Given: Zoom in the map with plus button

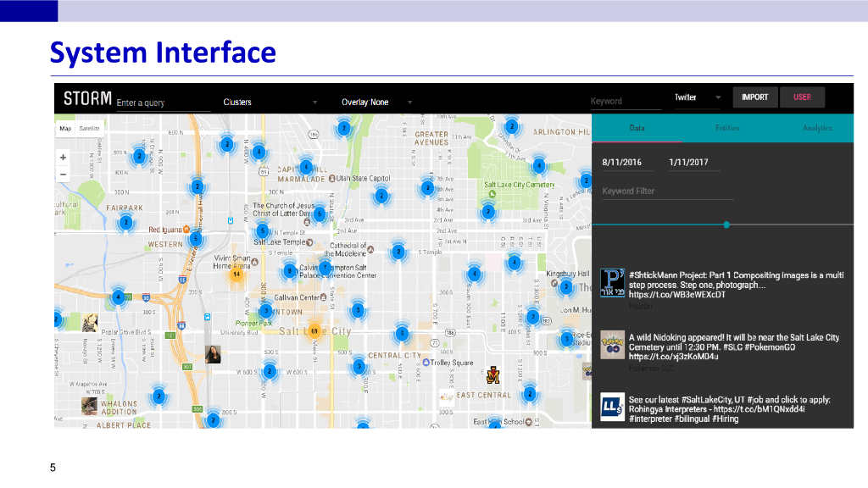Looking at the screenshot, I should tap(63, 158).
